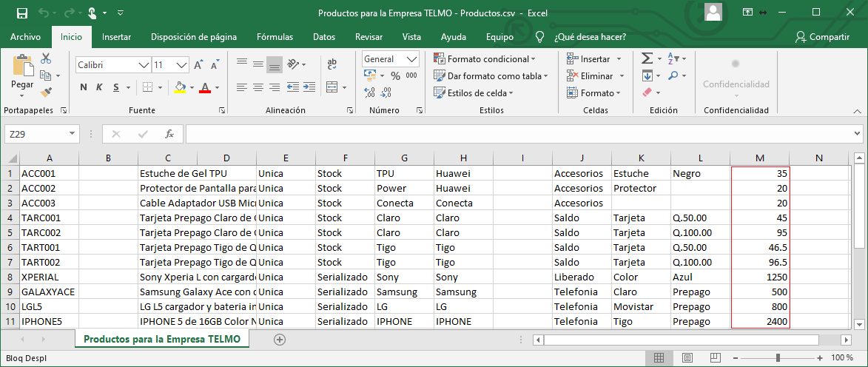Open the General number format dropdown
Viewport: 868px width, 367px height.
pyautogui.click(x=412, y=58)
